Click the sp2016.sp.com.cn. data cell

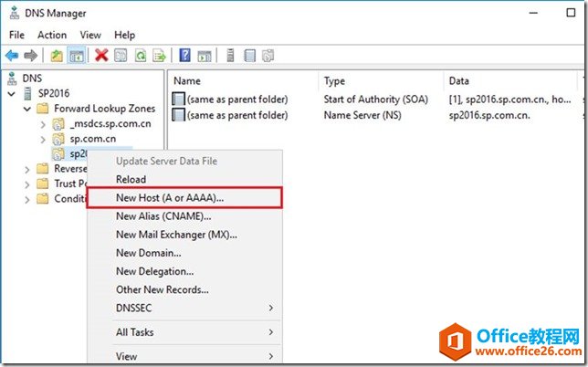pyautogui.click(x=489, y=115)
